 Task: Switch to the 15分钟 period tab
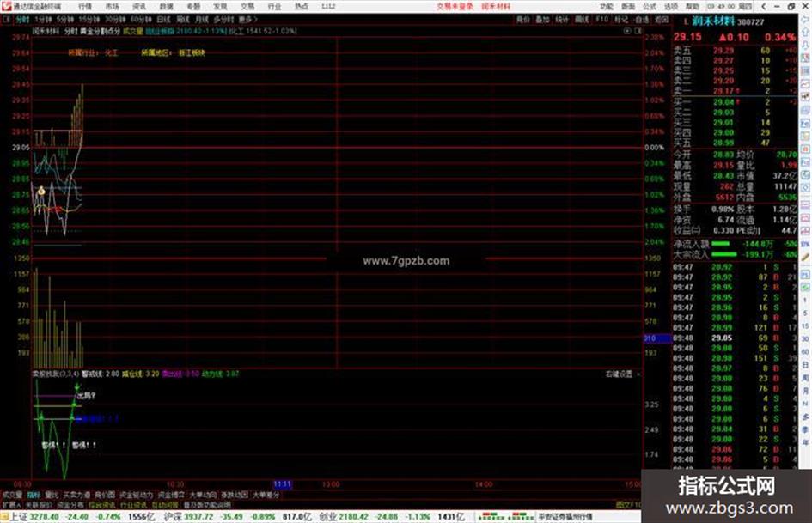[x=89, y=19]
